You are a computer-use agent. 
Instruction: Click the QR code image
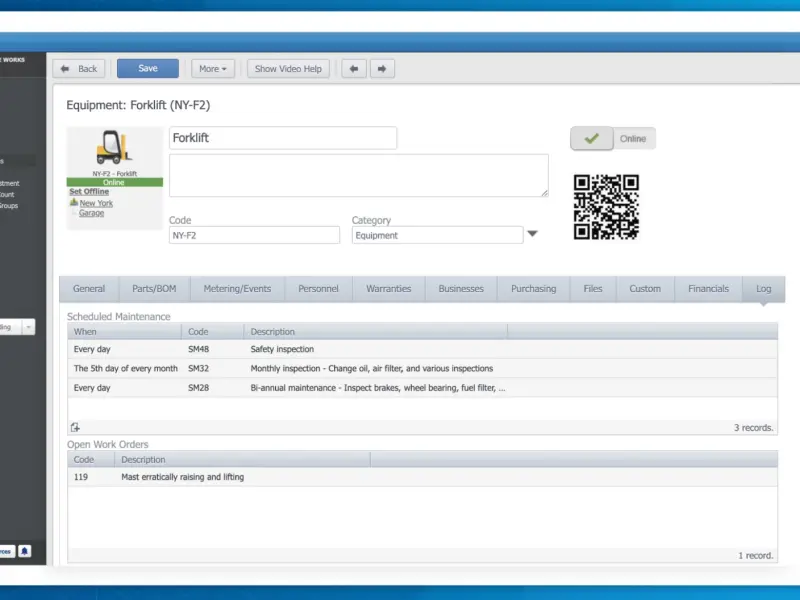606,207
